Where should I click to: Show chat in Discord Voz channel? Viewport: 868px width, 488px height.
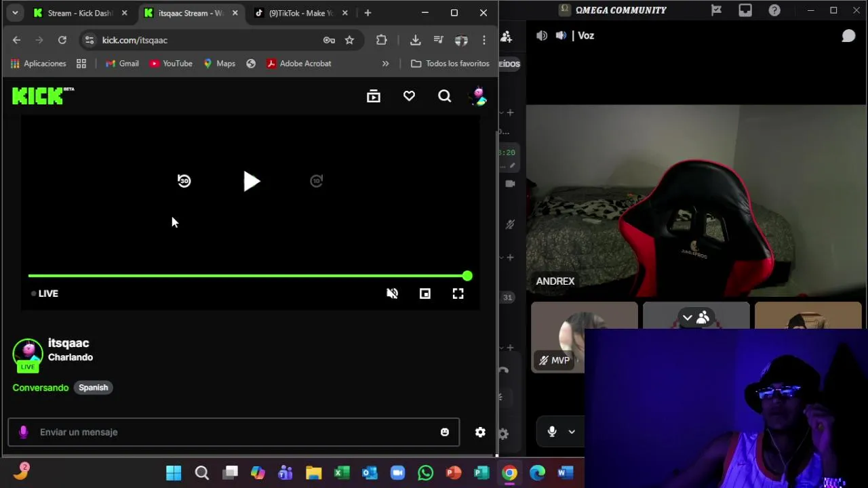pos(848,35)
